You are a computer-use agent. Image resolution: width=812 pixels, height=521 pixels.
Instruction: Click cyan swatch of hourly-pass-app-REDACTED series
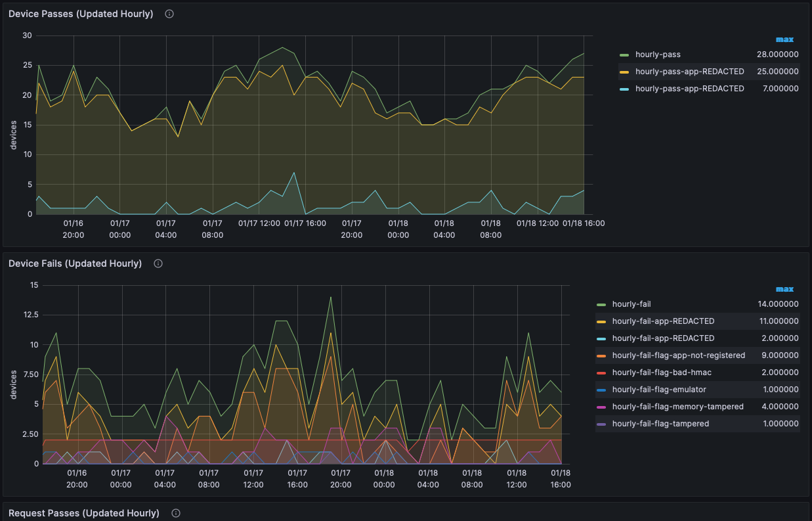pos(624,89)
